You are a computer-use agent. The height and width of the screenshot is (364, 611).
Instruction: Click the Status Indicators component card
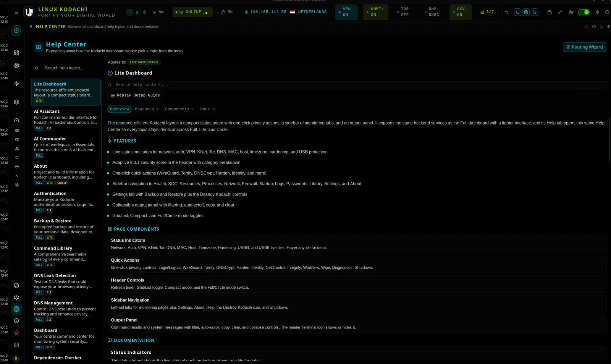[357, 244]
